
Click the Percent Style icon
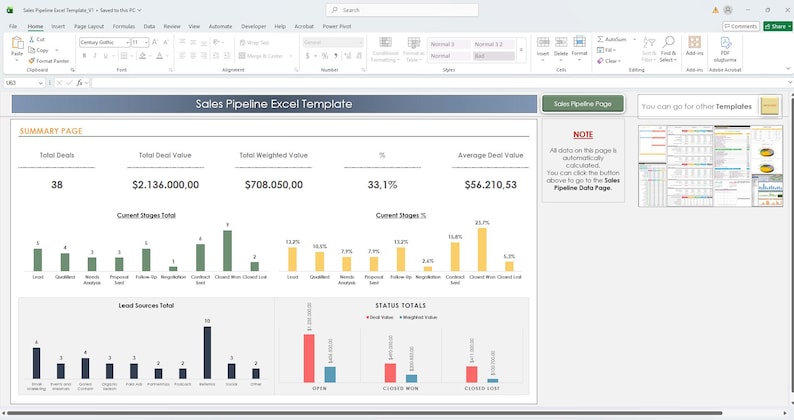pos(325,56)
